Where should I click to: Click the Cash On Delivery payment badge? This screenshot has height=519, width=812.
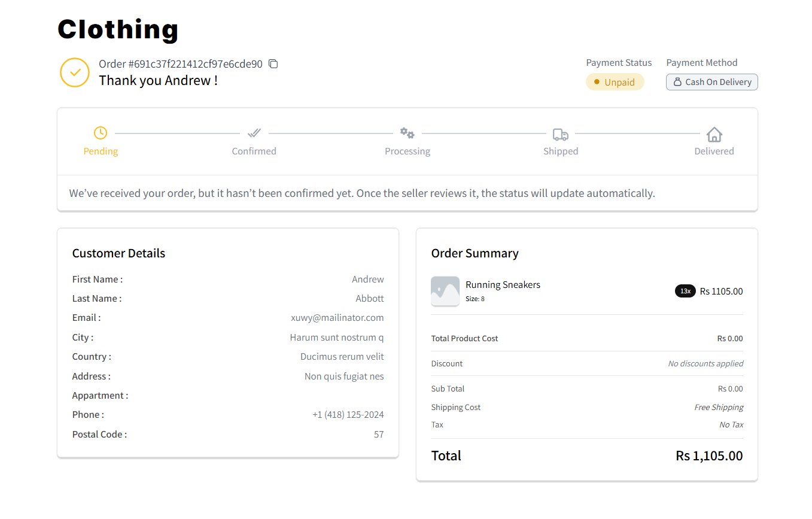(711, 82)
